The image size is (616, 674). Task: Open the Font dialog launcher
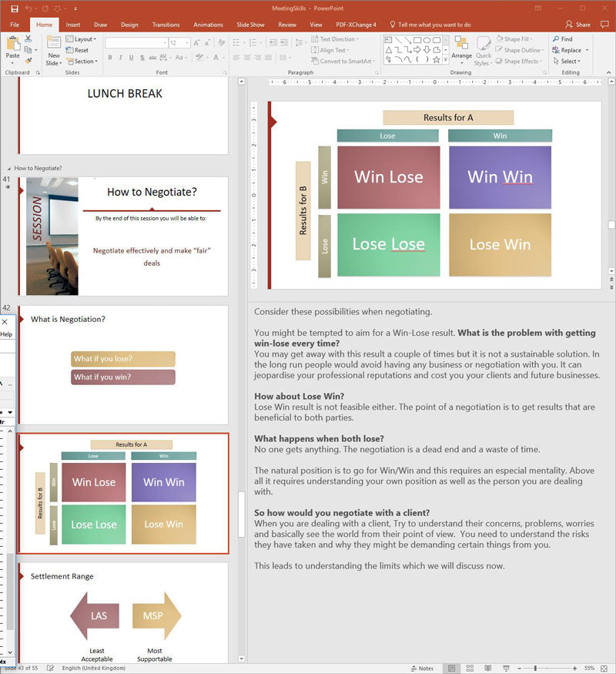pos(225,73)
